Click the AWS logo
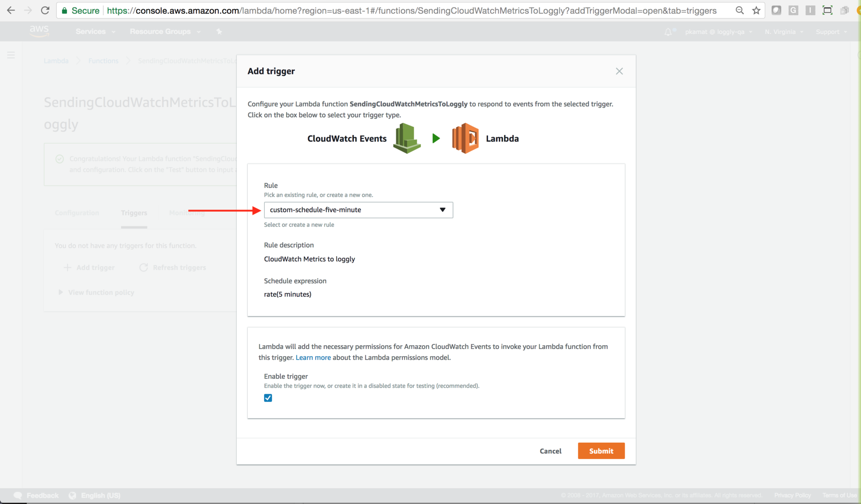861x504 pixels. click(x=39, y=31)
